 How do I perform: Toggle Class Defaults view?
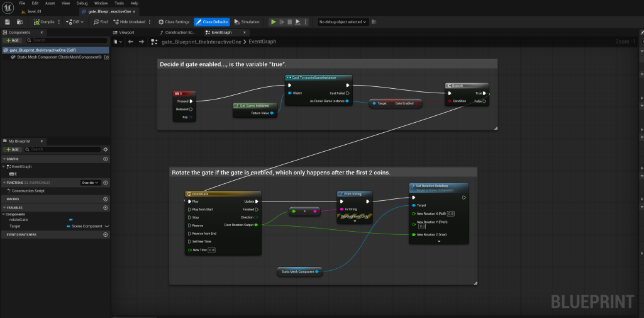(x=212, y=21)
